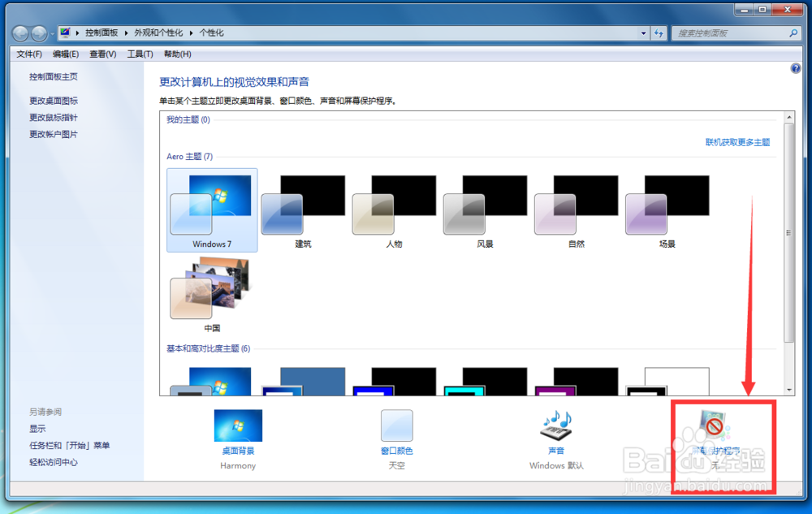Select the white high contrast theme thumbnail
The image size is (812, 514).
click(x=667, y=382)
